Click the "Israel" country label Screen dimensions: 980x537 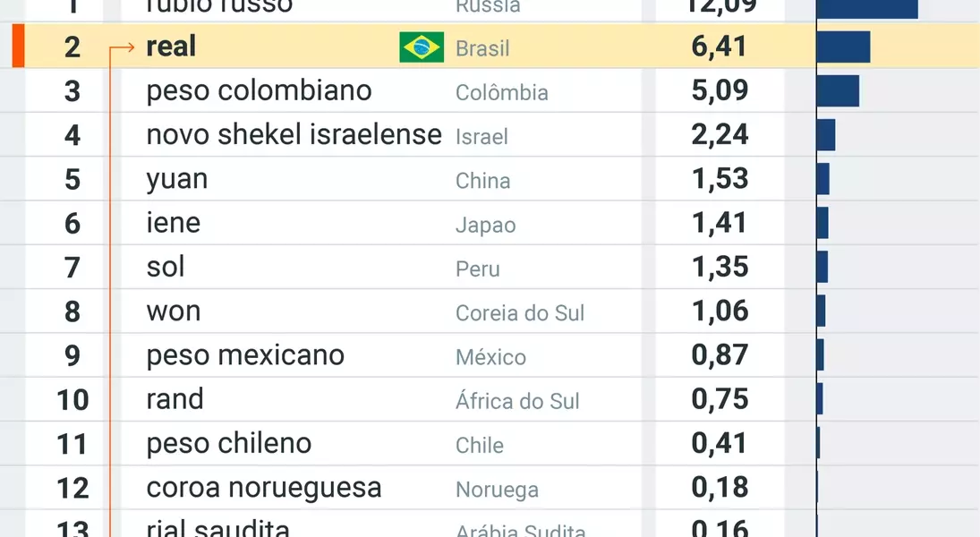tap(481, 136)
